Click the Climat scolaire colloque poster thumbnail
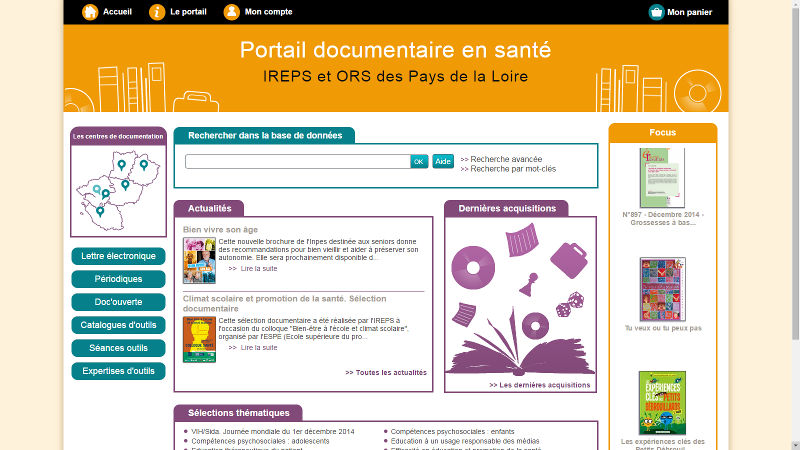Screen dimensions: 800x450 click(199, 340)
